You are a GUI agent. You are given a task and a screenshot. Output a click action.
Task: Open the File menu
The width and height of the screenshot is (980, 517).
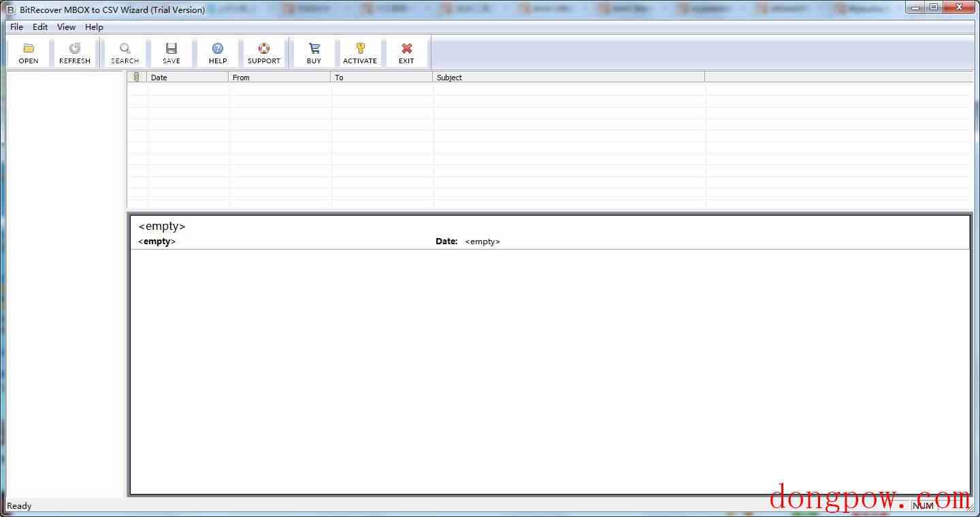16,27
